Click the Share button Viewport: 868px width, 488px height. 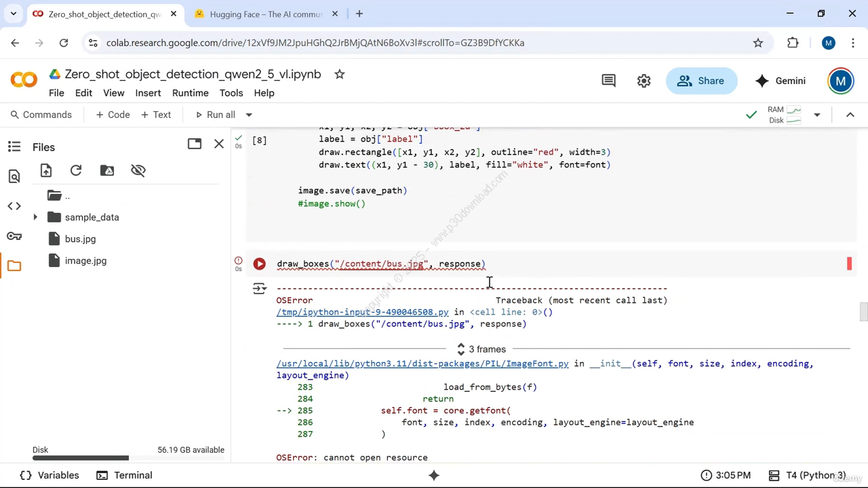pos(701,81)
